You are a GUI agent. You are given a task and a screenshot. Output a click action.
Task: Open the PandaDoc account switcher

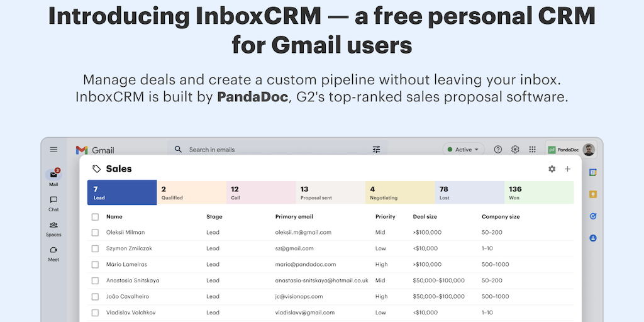pyautogui.click(x=570, y=150)
